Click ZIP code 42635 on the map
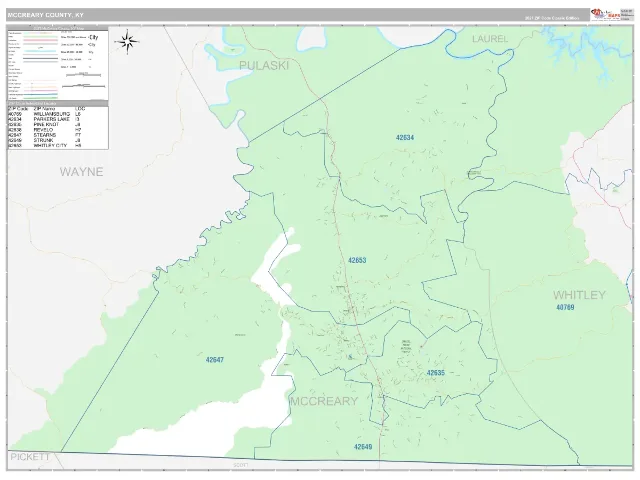This screenshot has height=480, width=640. pyautogui.click(x=436, y=373)
